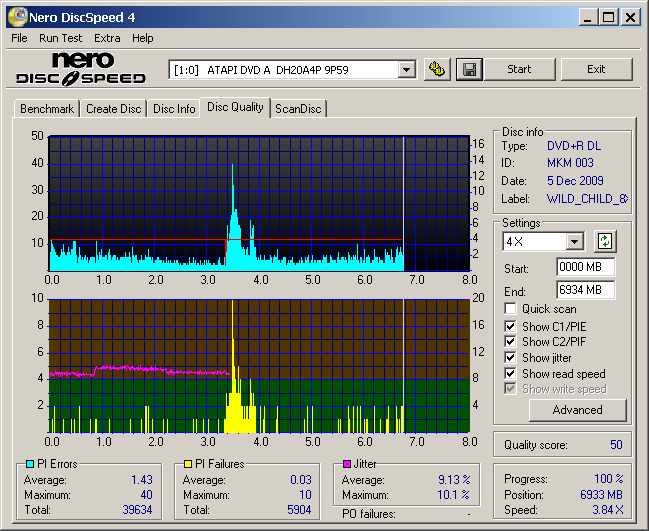Click the Nero DiscSpeed title bar icon
This screenshot has height=531, width=649.
click(x=18, y=17)
